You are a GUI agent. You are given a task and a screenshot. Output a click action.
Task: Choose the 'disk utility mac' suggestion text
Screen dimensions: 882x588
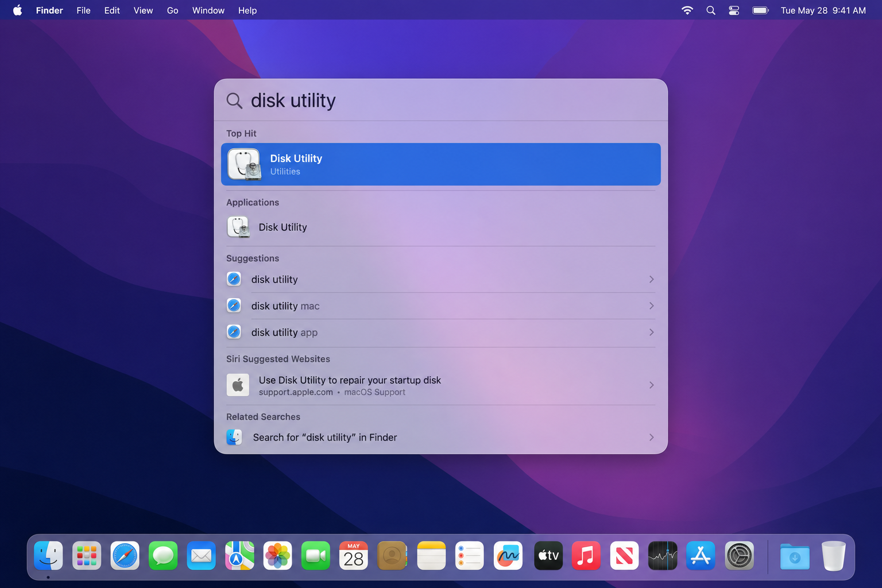[x=285, y=306]
